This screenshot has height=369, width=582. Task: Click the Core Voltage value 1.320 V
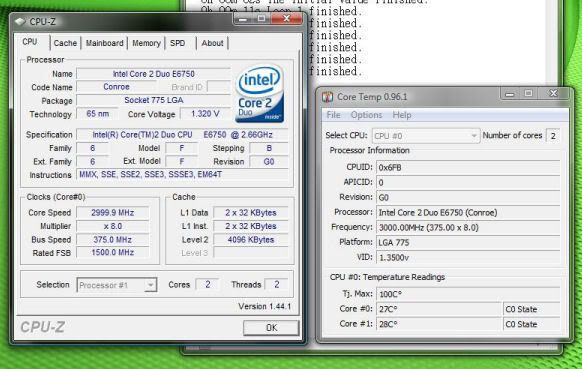205,114
